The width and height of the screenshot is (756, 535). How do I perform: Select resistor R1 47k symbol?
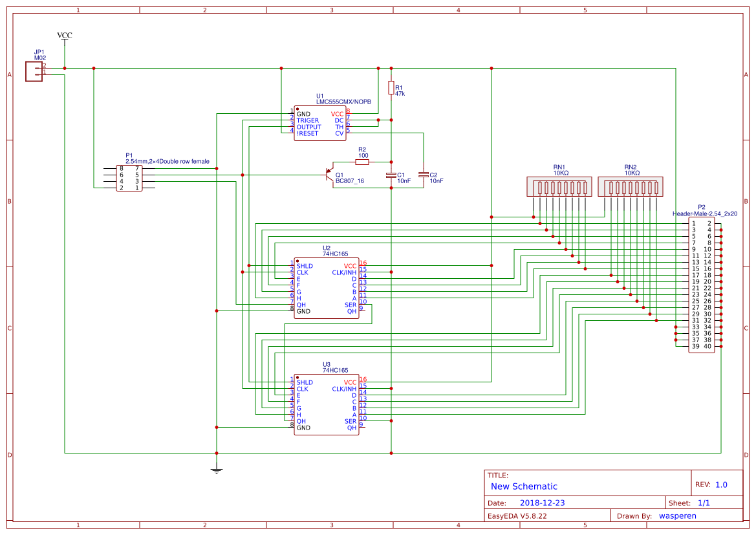coord(391,87)
